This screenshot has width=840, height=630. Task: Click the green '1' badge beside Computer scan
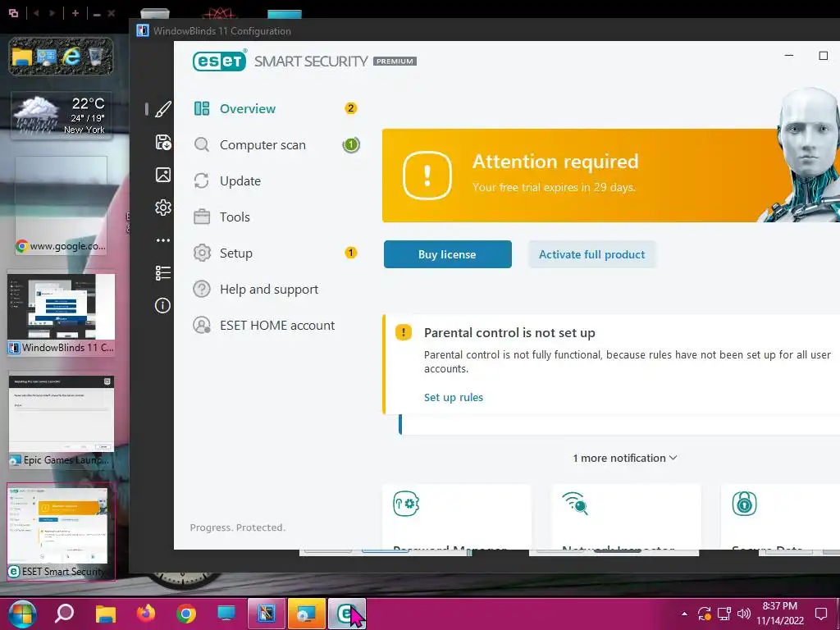click(351, 144)
